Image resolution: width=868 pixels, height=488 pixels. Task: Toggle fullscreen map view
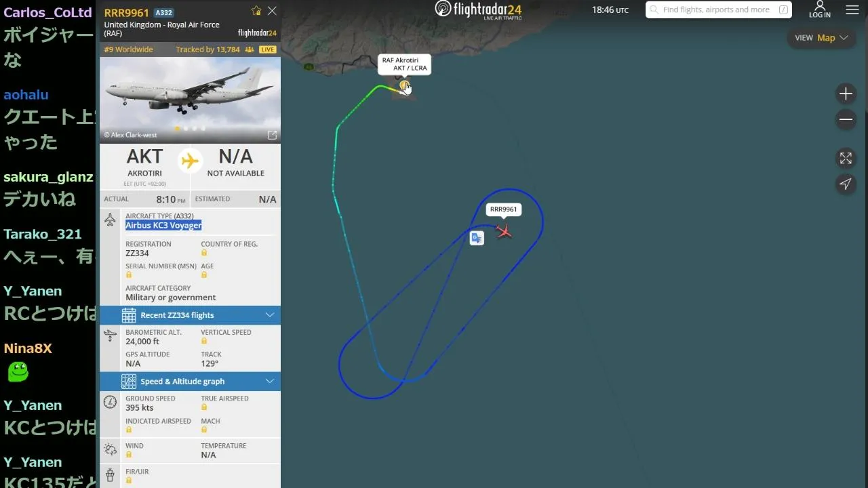tap(846, 158)
